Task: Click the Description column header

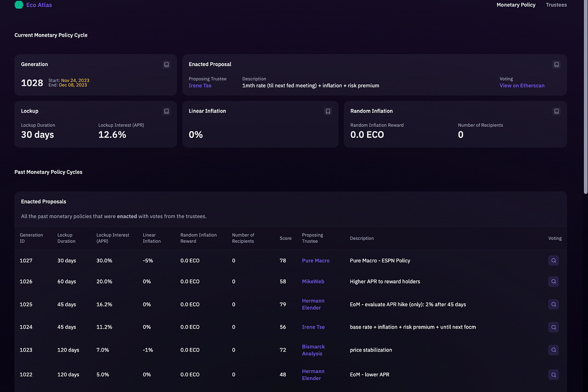Action: [362, 239]
